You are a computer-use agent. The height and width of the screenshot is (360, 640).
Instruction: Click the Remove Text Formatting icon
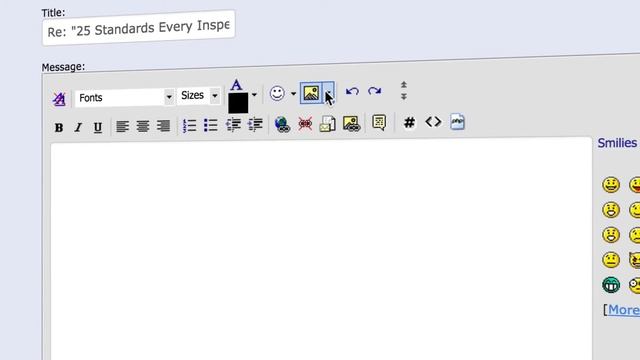tap(59, 99)
